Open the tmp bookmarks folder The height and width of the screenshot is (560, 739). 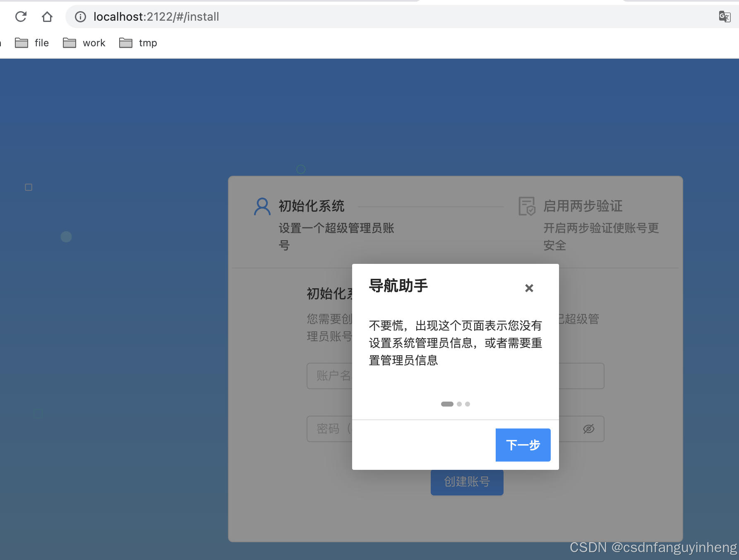point(138,43)
